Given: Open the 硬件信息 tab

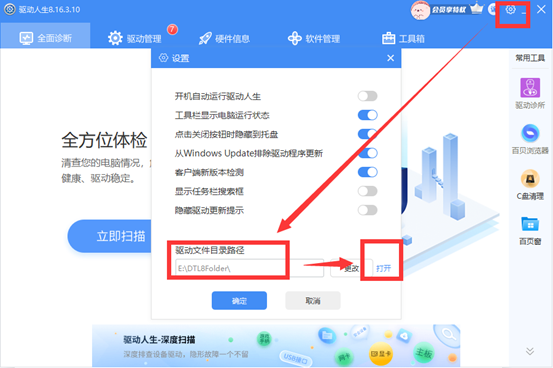Looking at the screenshot, I should [224, 38].
